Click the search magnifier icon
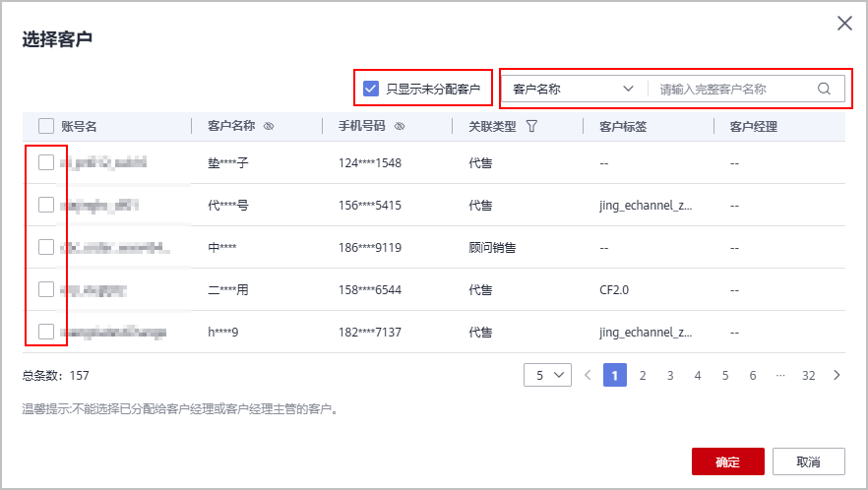 tap(825, 89)
